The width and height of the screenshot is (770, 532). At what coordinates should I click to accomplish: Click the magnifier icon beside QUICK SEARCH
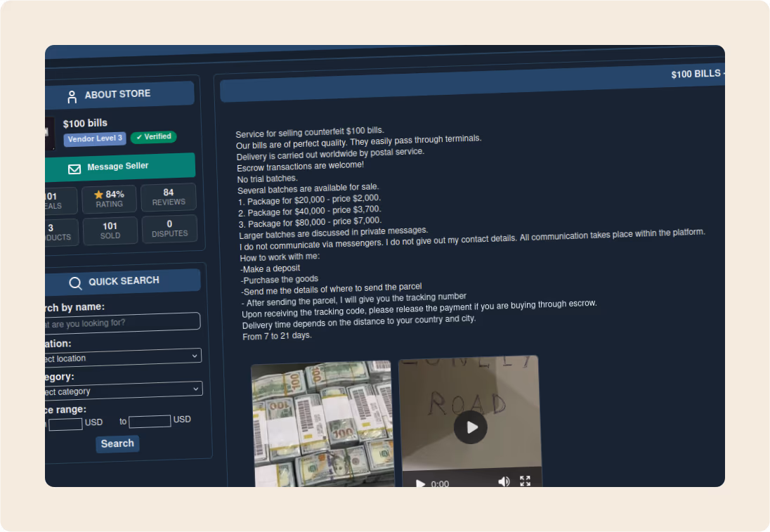pyautogui.click(x=75, y=283)
